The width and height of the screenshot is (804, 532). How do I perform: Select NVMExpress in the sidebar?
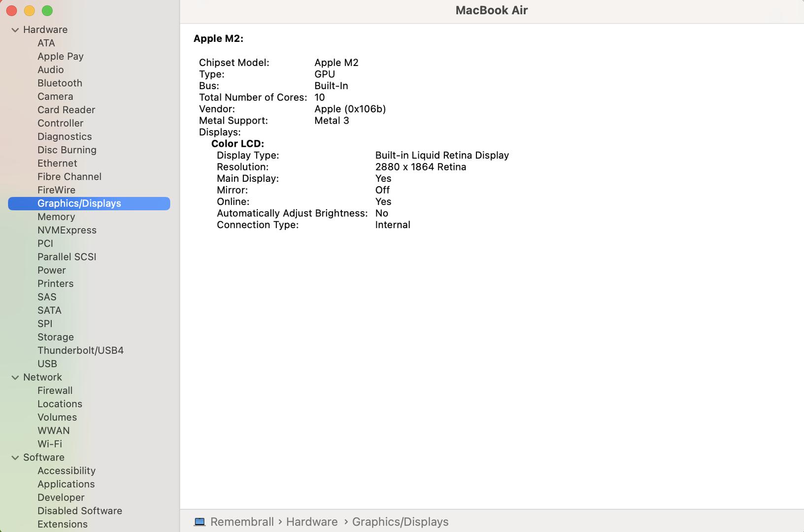click(67, 230)
